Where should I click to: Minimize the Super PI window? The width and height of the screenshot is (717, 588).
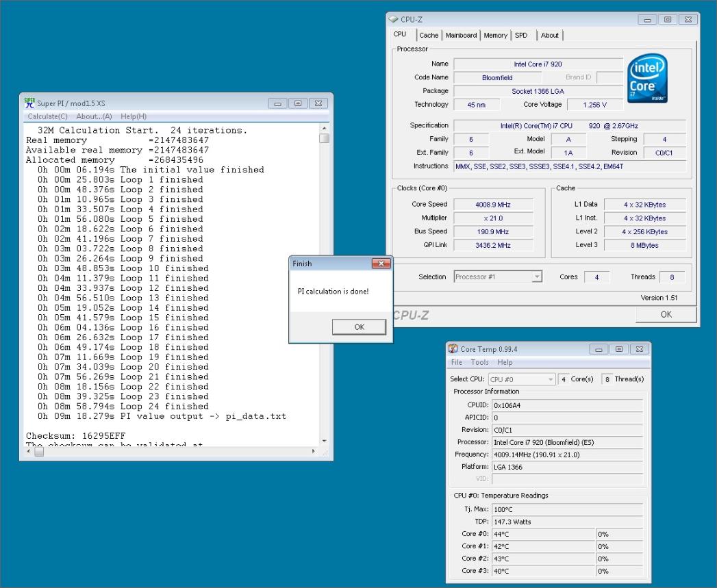(277, 103)
